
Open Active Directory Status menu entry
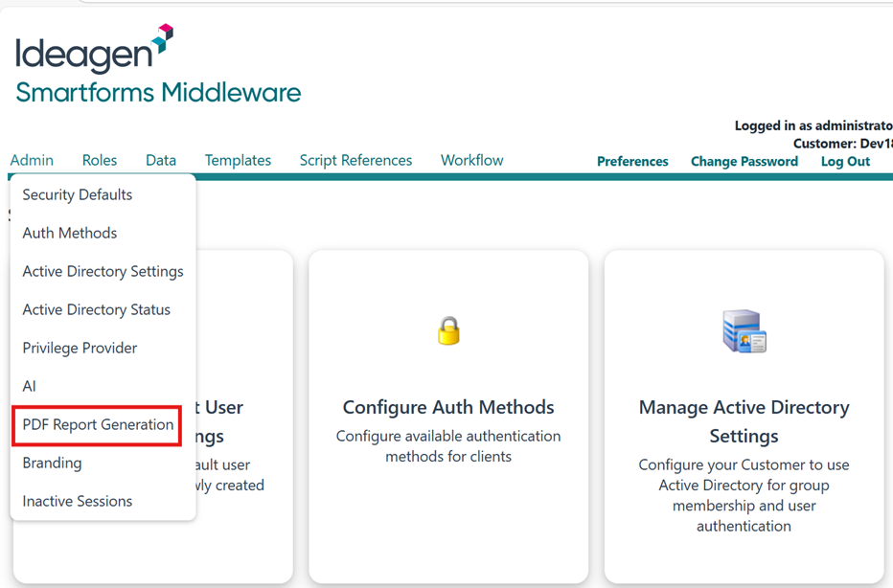[x=97, y=309]
